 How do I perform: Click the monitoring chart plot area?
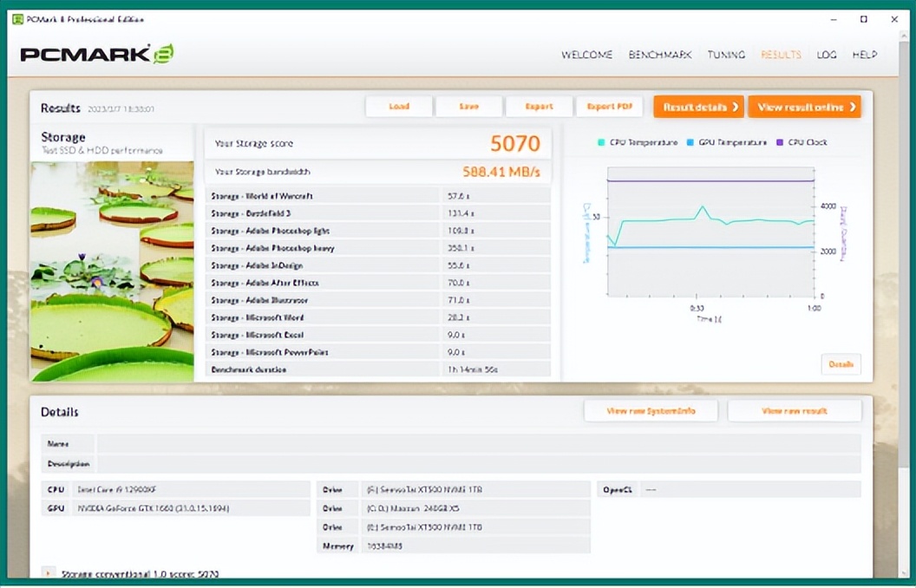coord(710,232)
